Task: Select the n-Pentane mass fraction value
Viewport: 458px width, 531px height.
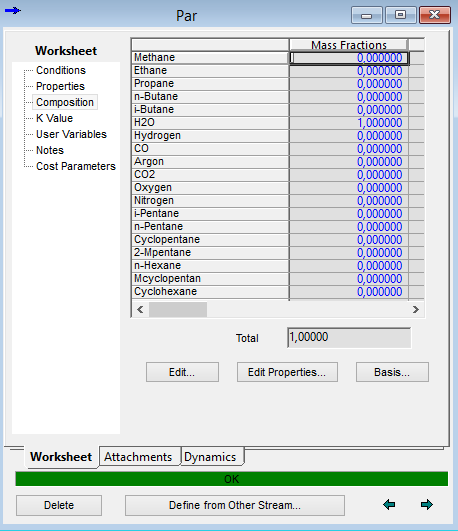Action: coord(349,227)
